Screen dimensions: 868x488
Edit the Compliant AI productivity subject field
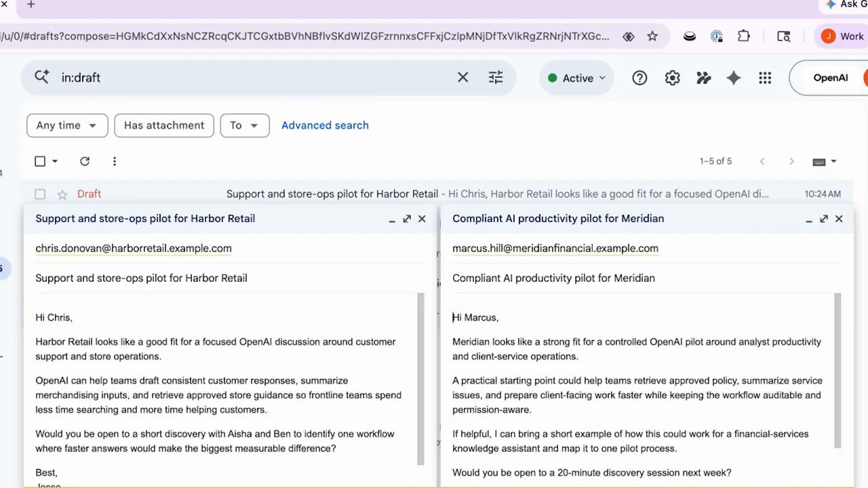click(x=646, y=278)
